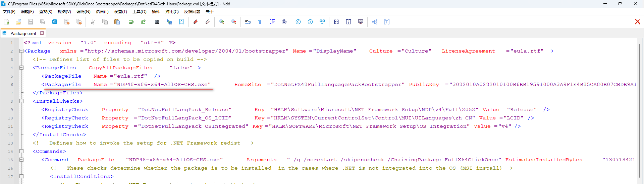Click the green Undo arrow
The width and height of the screenshot is (644, 184).
(131, 22)
